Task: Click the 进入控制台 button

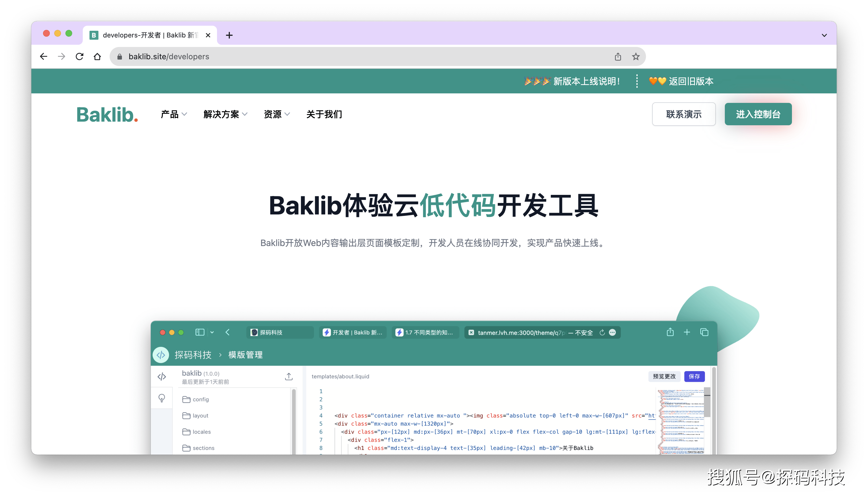Action: [x=758, y=114]
